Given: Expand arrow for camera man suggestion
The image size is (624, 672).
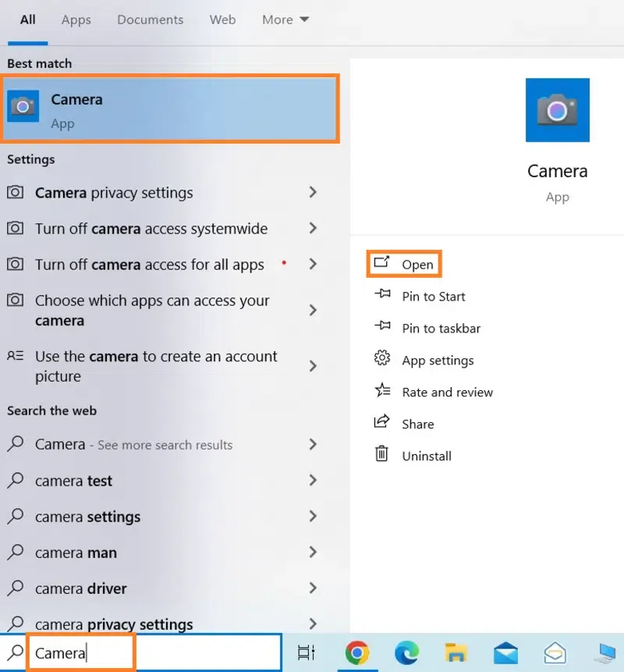Looking at the screenshot, I should click(313, 552).
